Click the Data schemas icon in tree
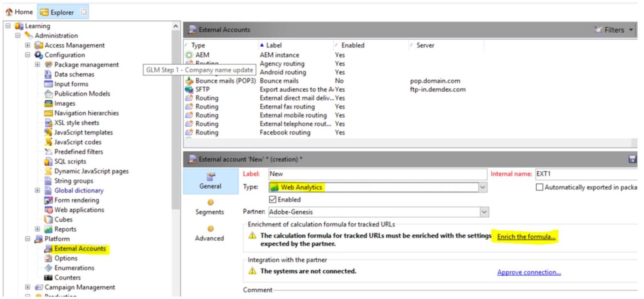The image size is (644, 299). tap(48, 75)
